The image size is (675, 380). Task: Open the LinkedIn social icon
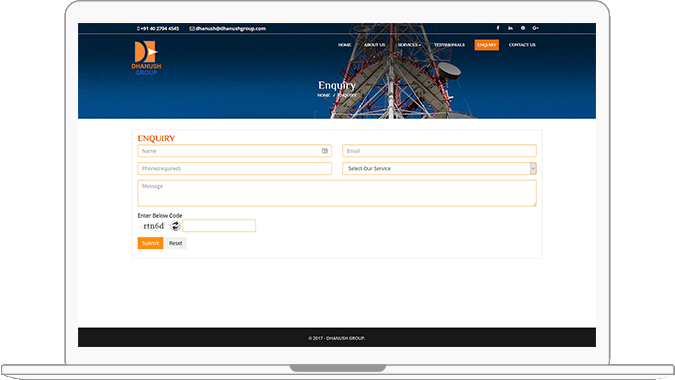tap(510, 28)
